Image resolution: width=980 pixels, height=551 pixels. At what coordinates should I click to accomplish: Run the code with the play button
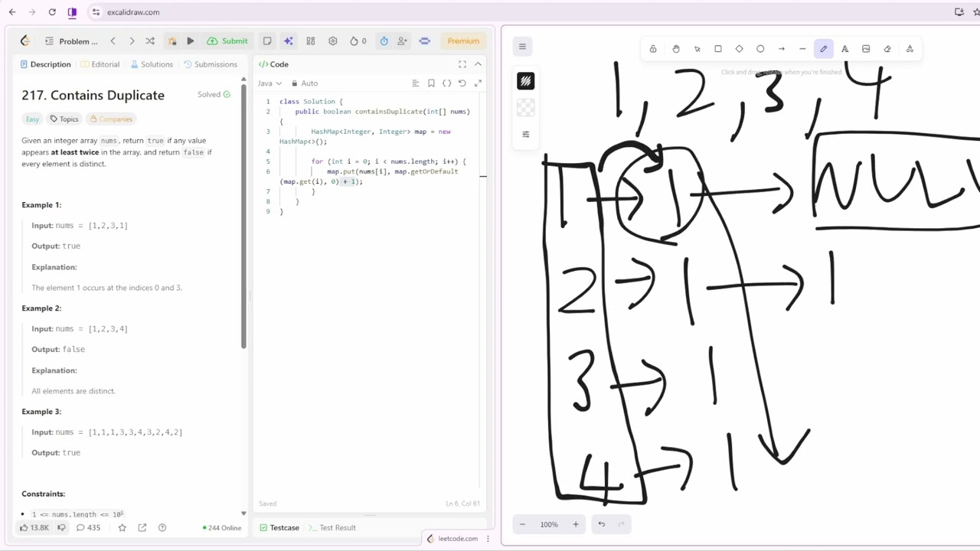coord(191,41)
